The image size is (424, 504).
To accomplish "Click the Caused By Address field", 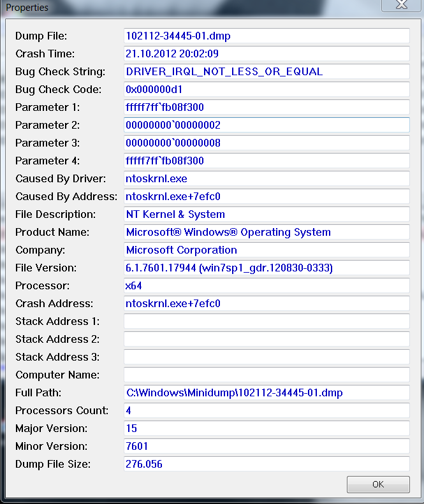I will (x=267, y=196).
